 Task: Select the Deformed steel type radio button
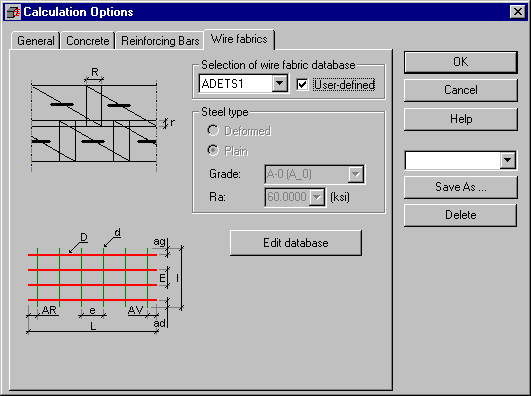coord(213,130)
